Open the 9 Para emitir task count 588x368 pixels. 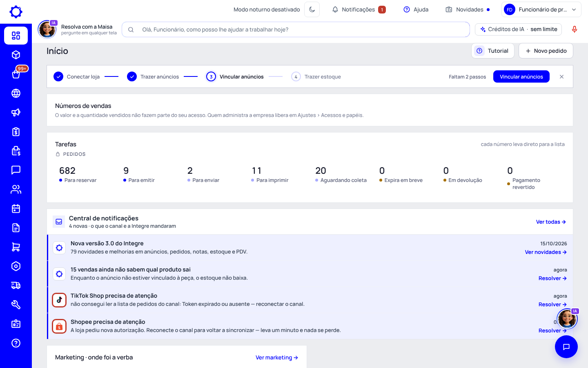tap(139, 174)
